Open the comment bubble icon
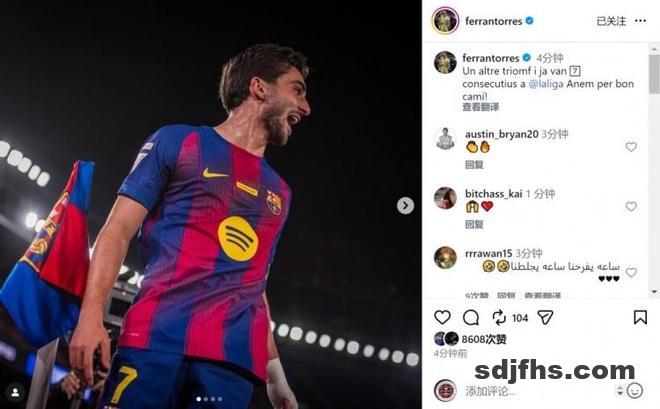Image resolution: width=660 pixels, height=409 pixels. (470, 317)
